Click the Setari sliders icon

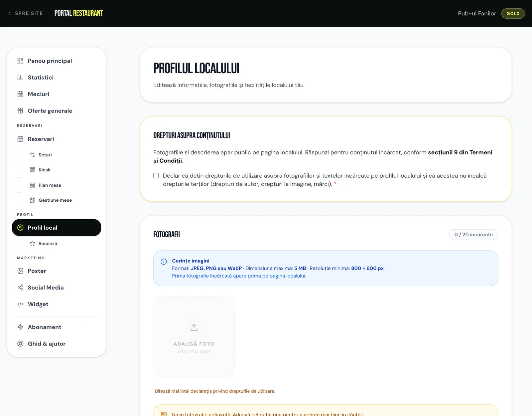click(32, 155)
